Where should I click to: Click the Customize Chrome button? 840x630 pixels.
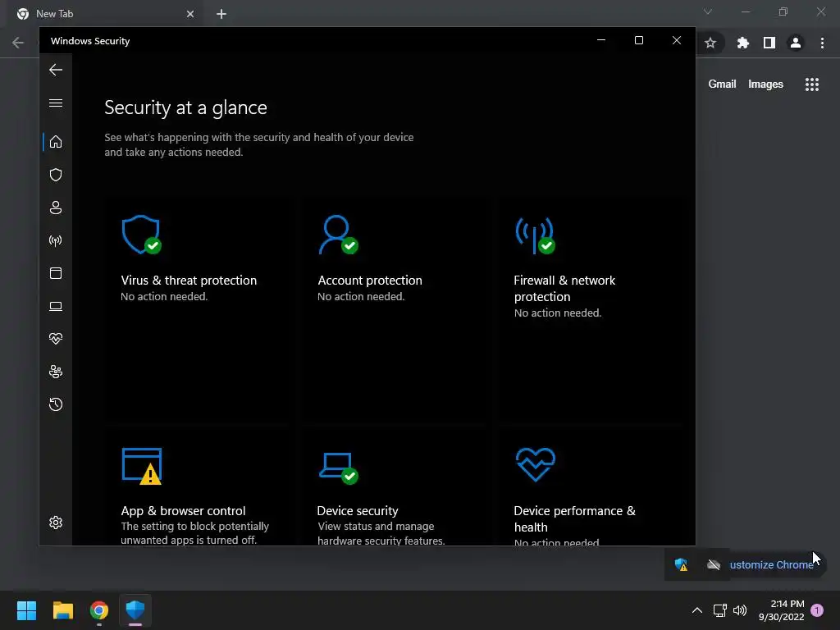(771, 564)
